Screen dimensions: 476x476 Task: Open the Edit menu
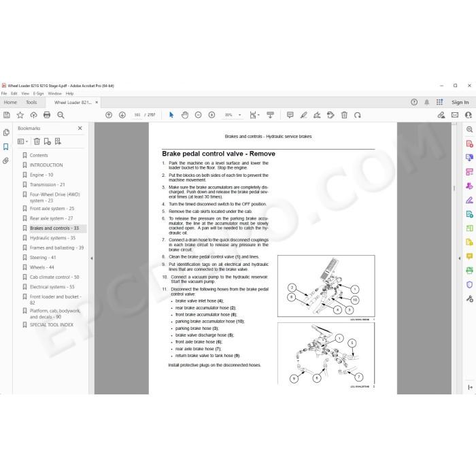coord(14,94)
